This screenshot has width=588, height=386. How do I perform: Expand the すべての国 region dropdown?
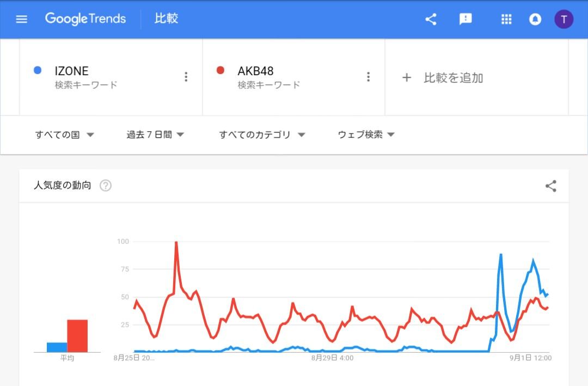(x=65, y=134)
